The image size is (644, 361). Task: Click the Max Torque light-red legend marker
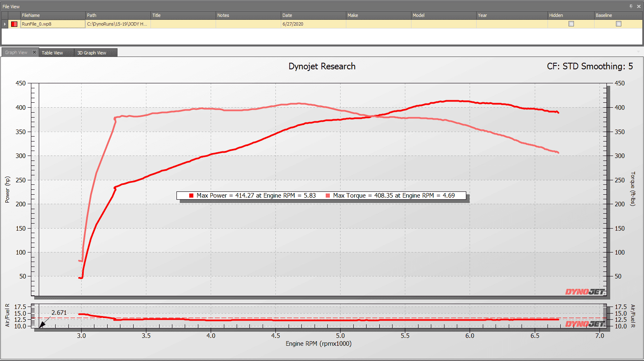point(328,196)
